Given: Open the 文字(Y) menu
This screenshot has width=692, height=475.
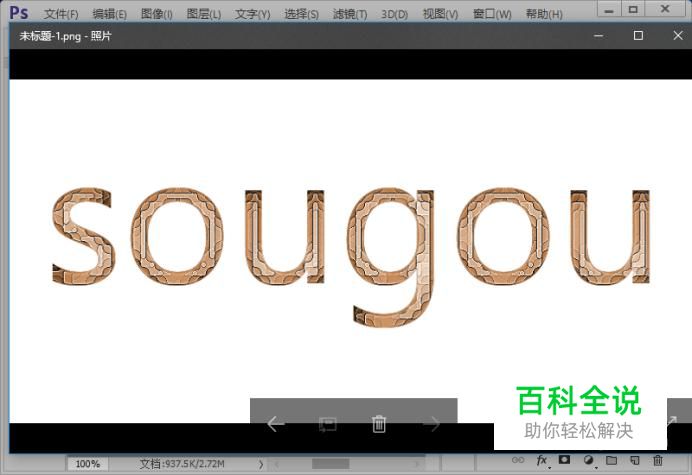Looking at the screenshot, I should tap(253, 14).
